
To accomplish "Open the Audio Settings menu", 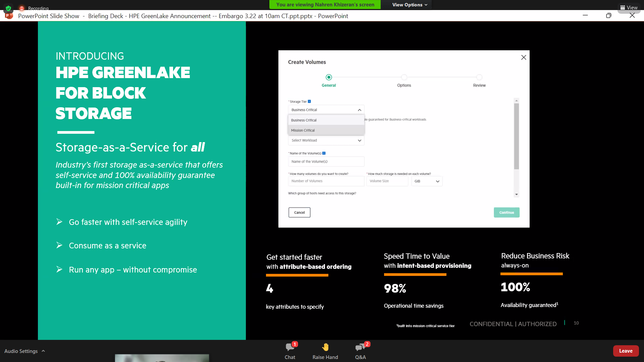I will (x=24, y=351).
